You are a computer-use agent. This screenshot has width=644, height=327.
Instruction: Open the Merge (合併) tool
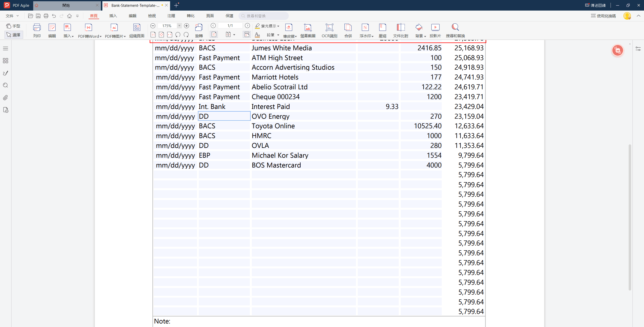coord(348,30)
